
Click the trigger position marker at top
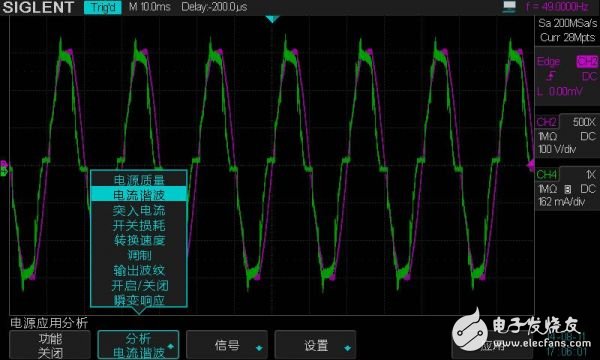pyautogui.click(x=272, y=19)
